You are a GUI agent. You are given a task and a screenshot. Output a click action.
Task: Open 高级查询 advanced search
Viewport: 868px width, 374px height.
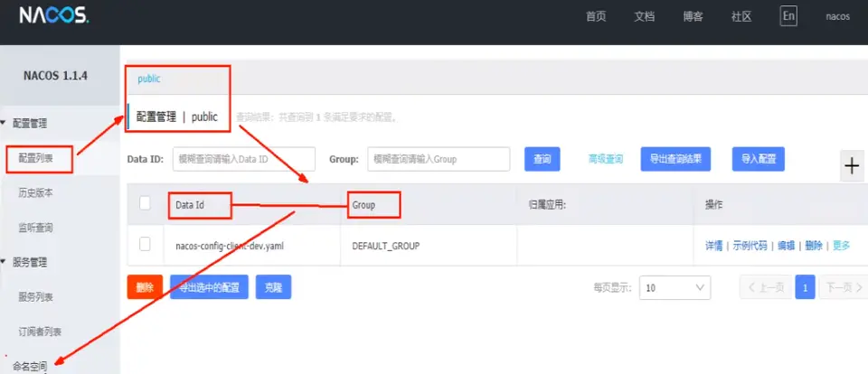tap(606, 159)
